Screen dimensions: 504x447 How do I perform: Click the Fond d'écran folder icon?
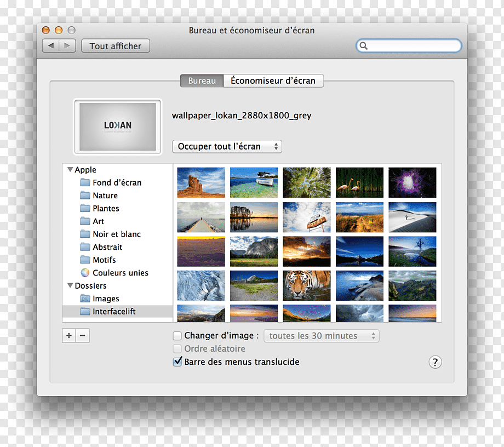[85, 182]
